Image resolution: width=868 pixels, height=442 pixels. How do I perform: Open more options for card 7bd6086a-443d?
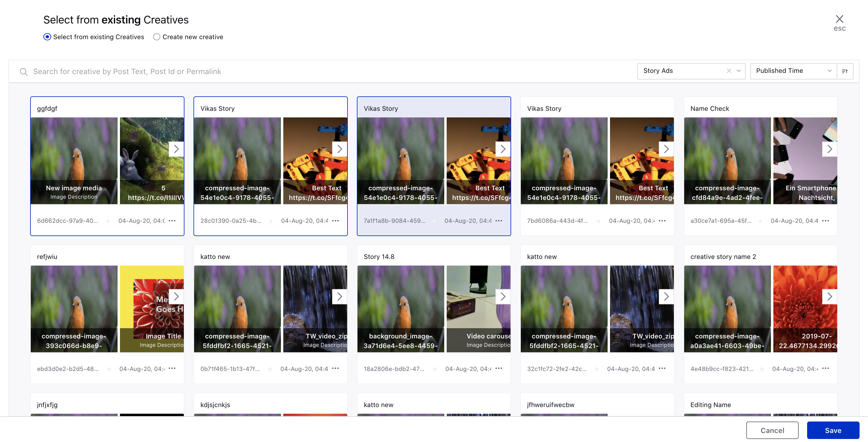(662, 221)
